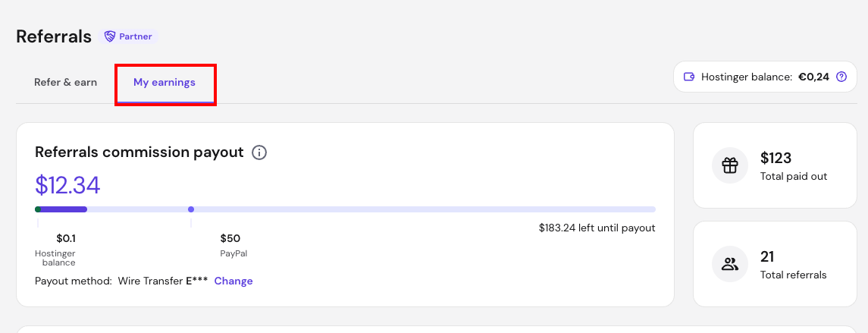Open the $123 Total paid out card
The height and width of the screenshot is (333, 868).
[775, 165]
